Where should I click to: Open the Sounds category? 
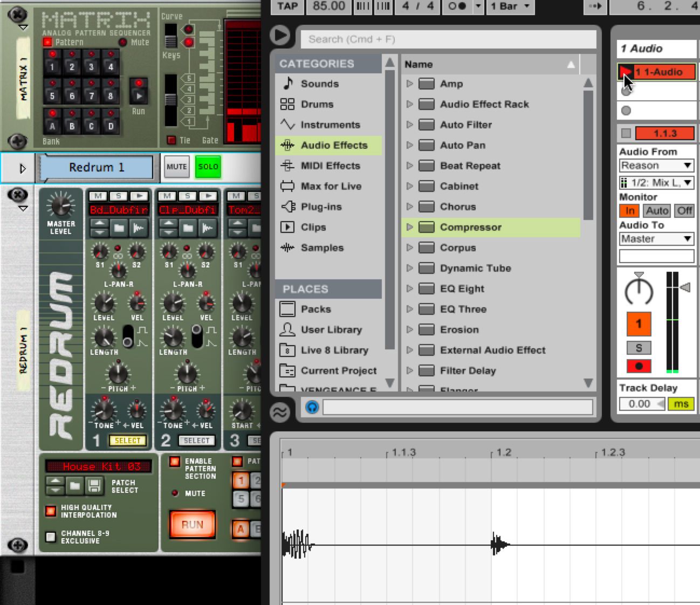(x=320, y=84)
